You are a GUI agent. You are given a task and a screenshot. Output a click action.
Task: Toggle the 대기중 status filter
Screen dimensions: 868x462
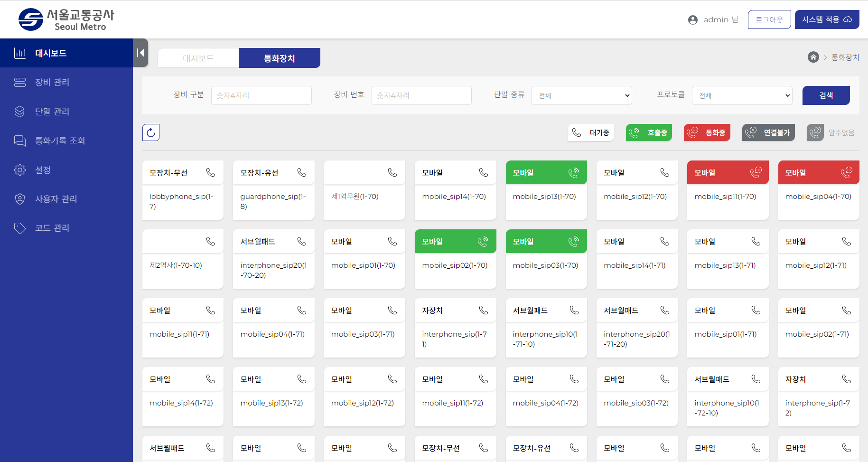(591, 132)
